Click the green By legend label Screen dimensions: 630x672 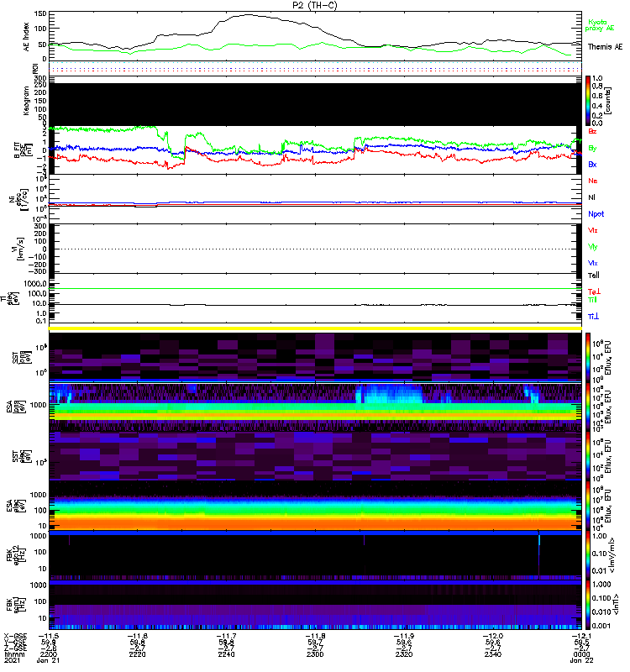point(592,149)
